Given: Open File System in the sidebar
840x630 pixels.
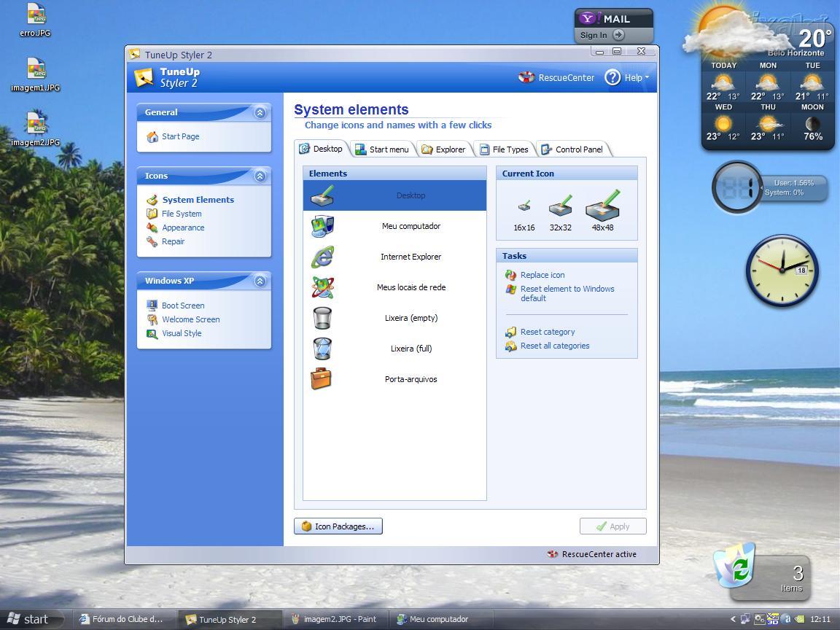Looking at the screenshot, I should [x=182, y=214].
